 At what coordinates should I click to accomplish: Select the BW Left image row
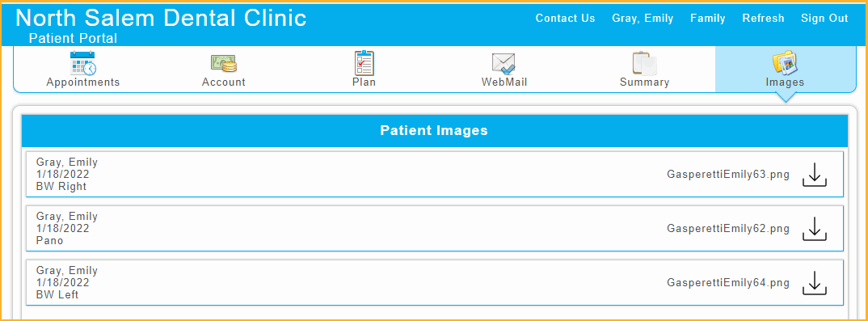tap(435, 283)
